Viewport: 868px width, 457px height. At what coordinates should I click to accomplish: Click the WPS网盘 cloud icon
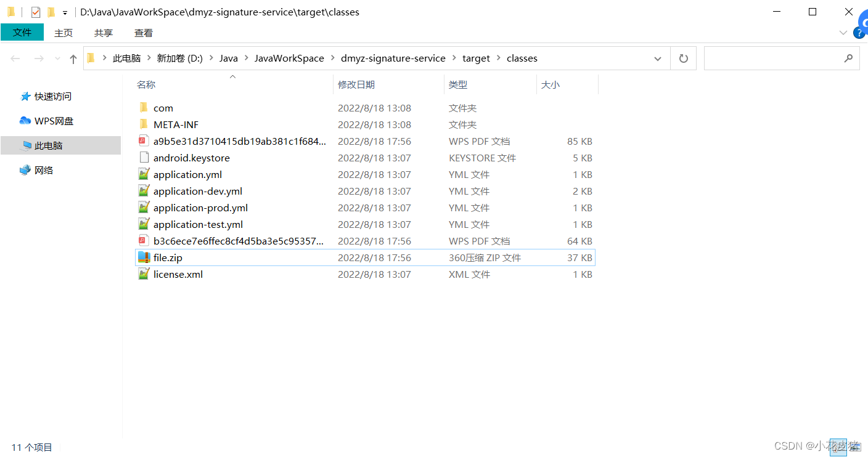(25, 121)
